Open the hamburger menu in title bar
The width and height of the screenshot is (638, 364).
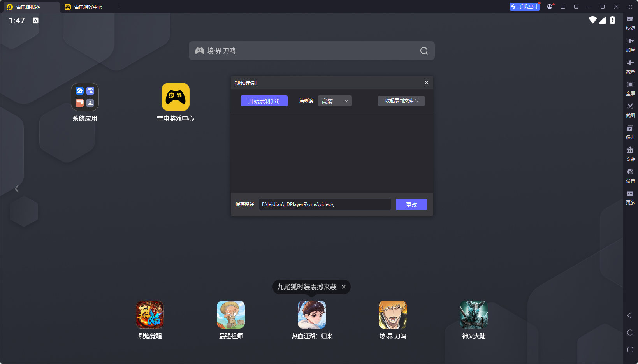pos(563,7)
